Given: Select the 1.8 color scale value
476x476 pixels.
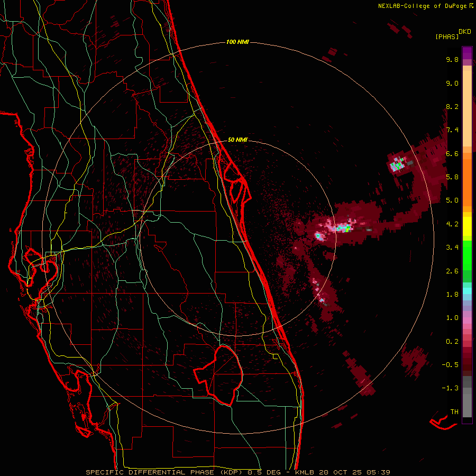Looking at the screenshot, I should (452, 295).
